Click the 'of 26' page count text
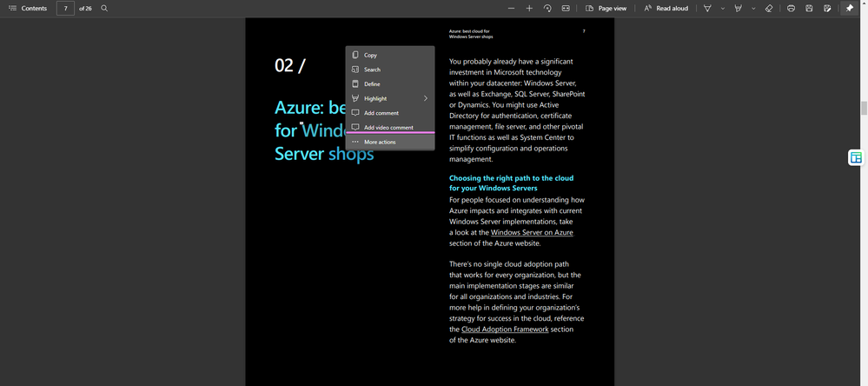This screenshot has height=386, width=868. 85,9
